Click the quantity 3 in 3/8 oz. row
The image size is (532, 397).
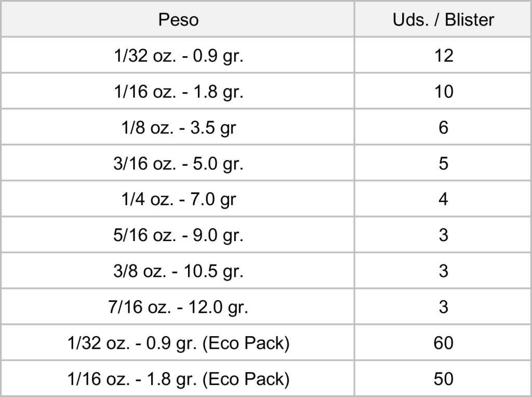pyautogui.click(x=443, y=271)
